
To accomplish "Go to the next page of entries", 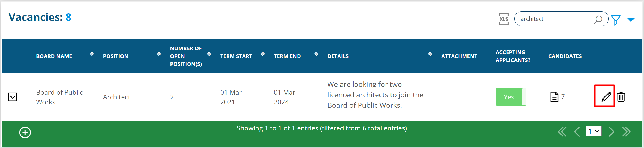I will (611, 132).
